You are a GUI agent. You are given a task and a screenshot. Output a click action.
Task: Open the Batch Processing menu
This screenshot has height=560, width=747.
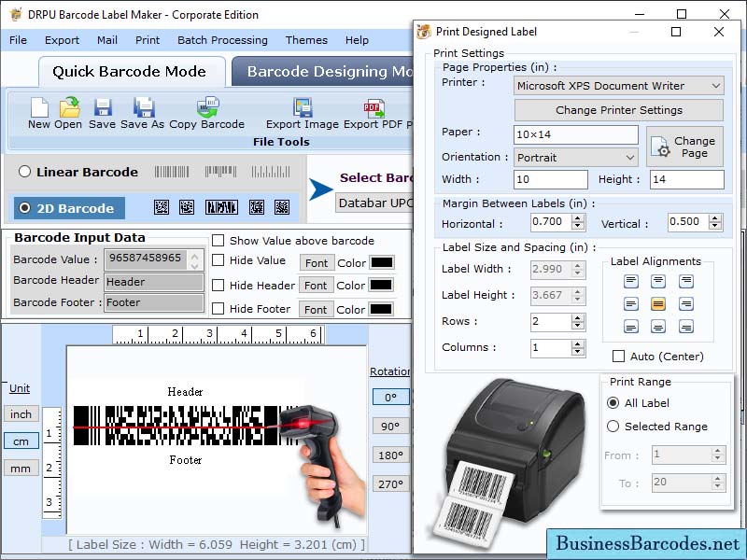pos(222,40)
